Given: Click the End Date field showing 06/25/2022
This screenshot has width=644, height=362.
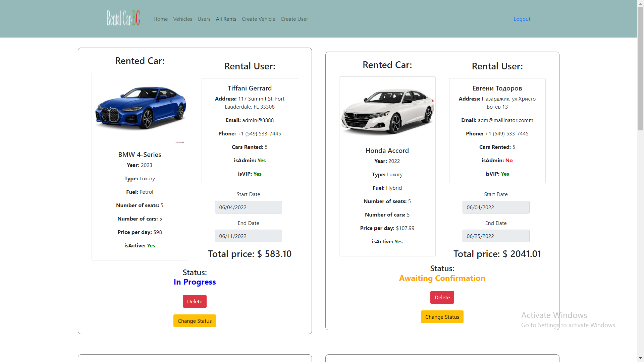Looking at the screenshot, I should [x=496, y=236].
